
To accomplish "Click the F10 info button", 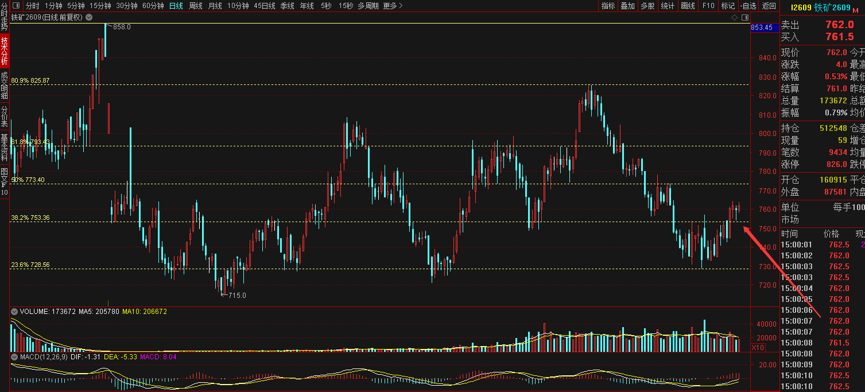I will [708, 6].
